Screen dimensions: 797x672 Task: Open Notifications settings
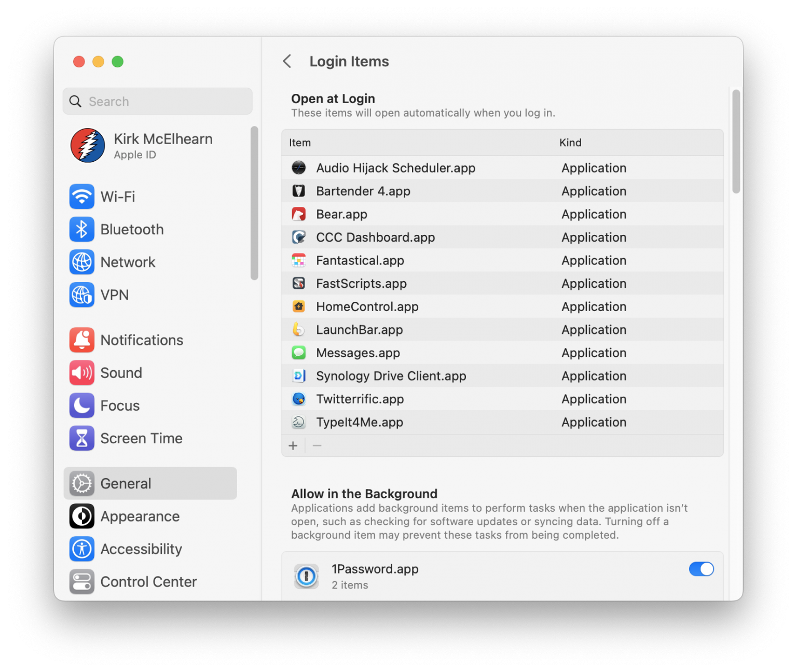142,340
